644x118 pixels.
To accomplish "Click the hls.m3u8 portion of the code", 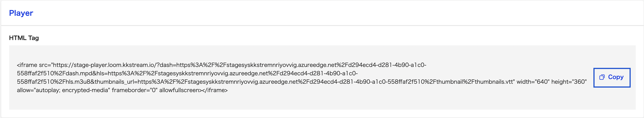I will point(77,82).
